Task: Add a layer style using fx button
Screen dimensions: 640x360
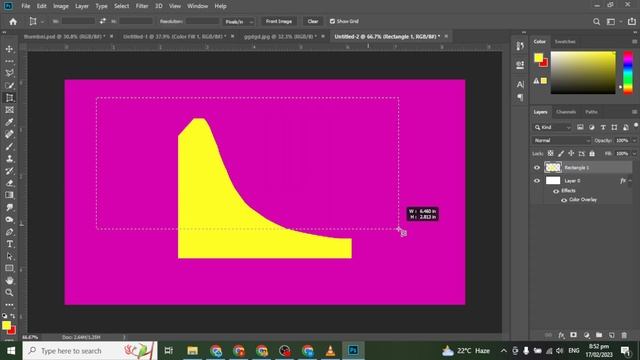Action: click(x=561, y=335)
